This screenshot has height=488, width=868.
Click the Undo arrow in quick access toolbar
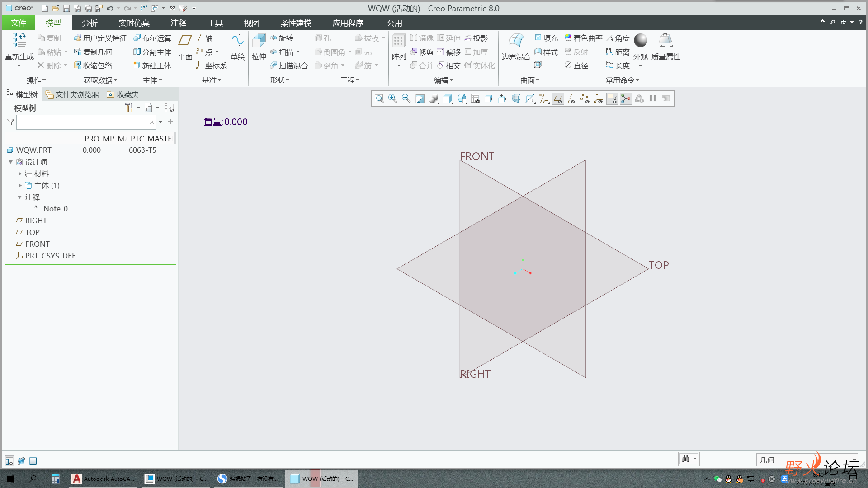point(110,8)
